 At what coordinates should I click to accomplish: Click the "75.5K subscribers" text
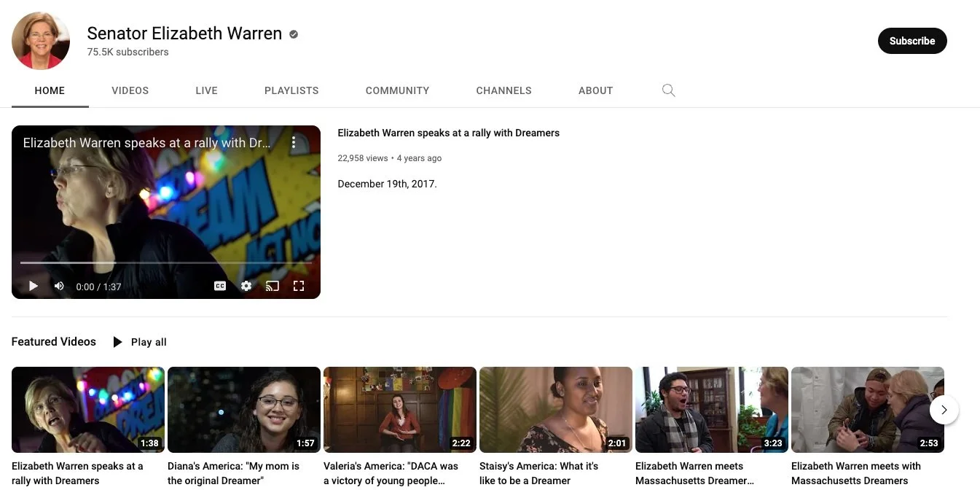[128, 52]
